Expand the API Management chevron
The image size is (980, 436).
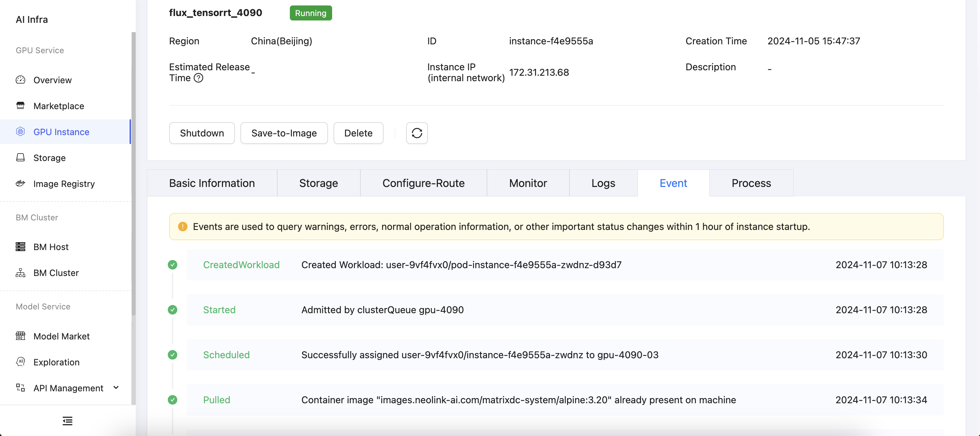116,388
